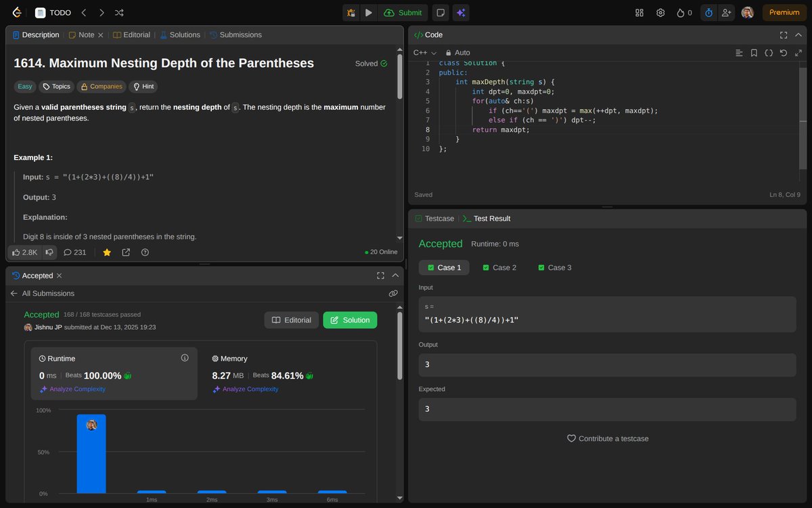Click Contribute a testcase
Image resolution: width=812 pixels, height=508 pixels.
[x=608, y=438]
